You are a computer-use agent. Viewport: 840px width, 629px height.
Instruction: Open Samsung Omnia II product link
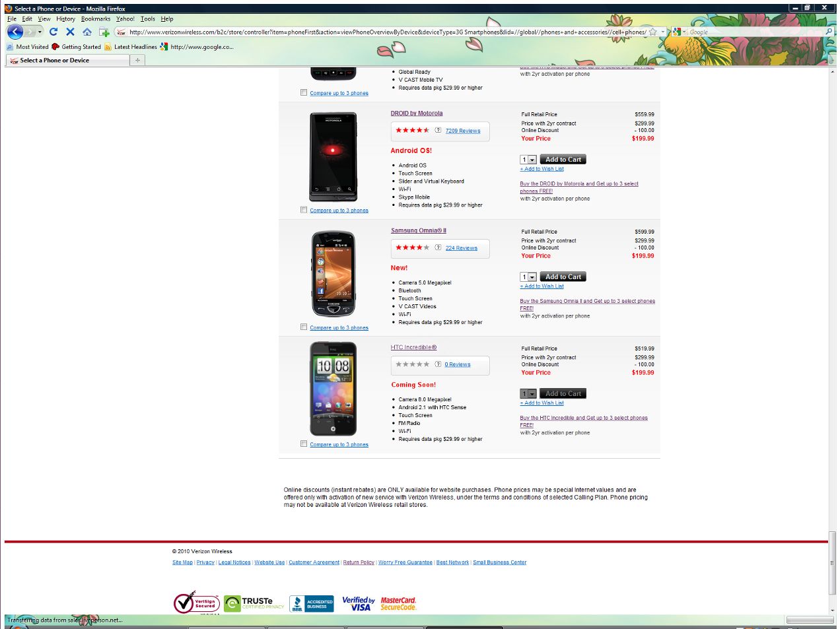coord(419,230)
